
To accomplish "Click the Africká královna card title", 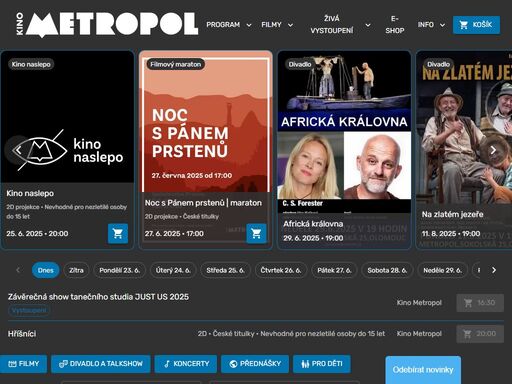I will pyautogui.click(x=313, y=224).
